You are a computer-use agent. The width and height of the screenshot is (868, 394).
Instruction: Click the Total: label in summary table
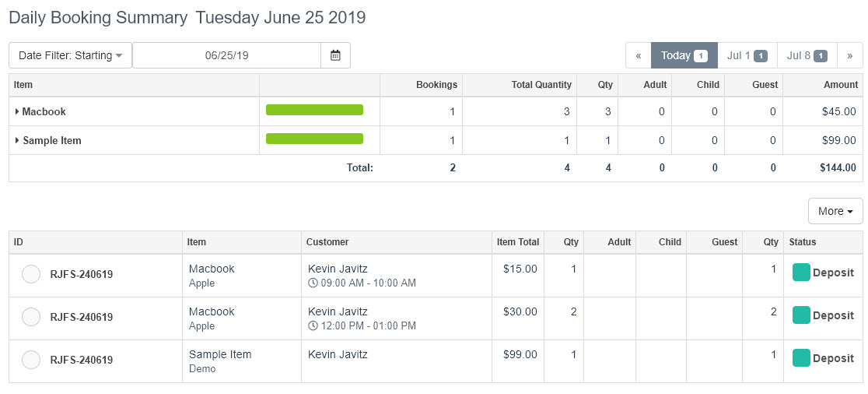[x=360, y=167]
